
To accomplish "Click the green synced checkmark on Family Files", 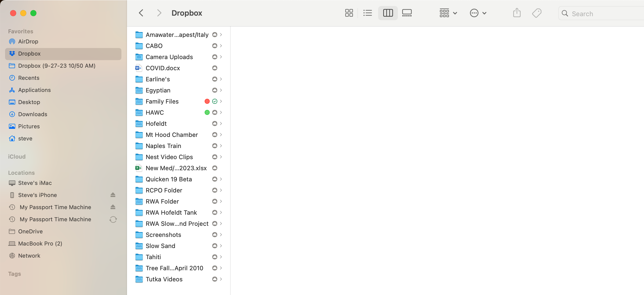I will (x=214, y=101).
